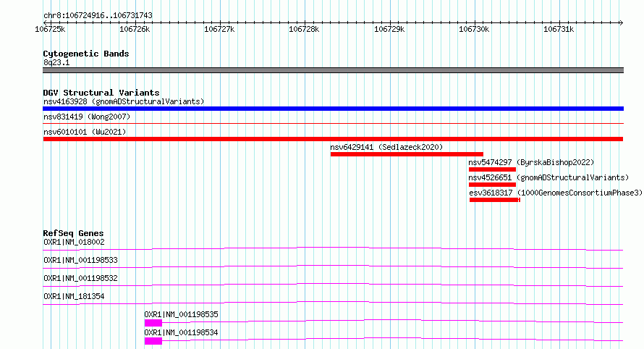This screenshot has width=644, height=349.
Task: Select the OXR1|NM_018002 transcript label
Action: click(74, 242)
